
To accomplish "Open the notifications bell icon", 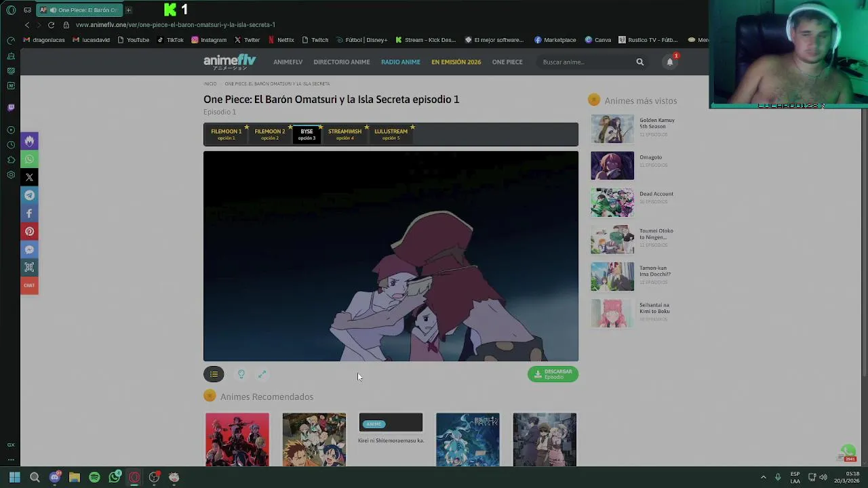I will point(670,62).
